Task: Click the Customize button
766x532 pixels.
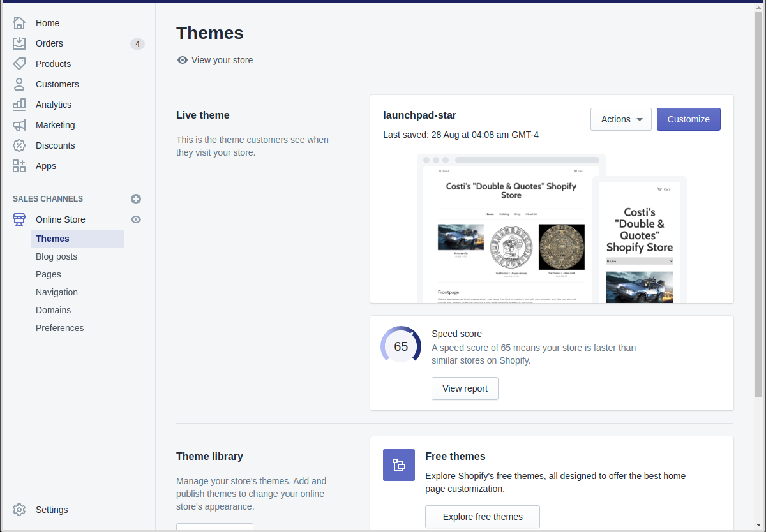Action: tap(689, 119)
